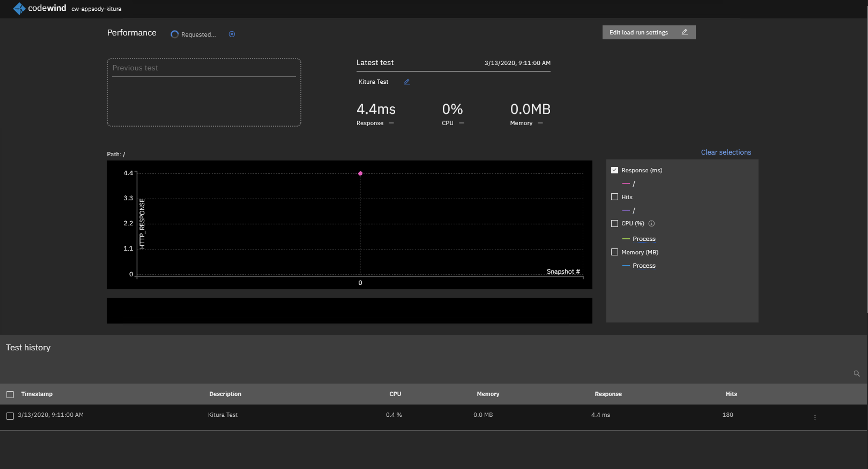Click the Codewind logo icon
This screenshot has width=868, height=469.
[19, 8]
